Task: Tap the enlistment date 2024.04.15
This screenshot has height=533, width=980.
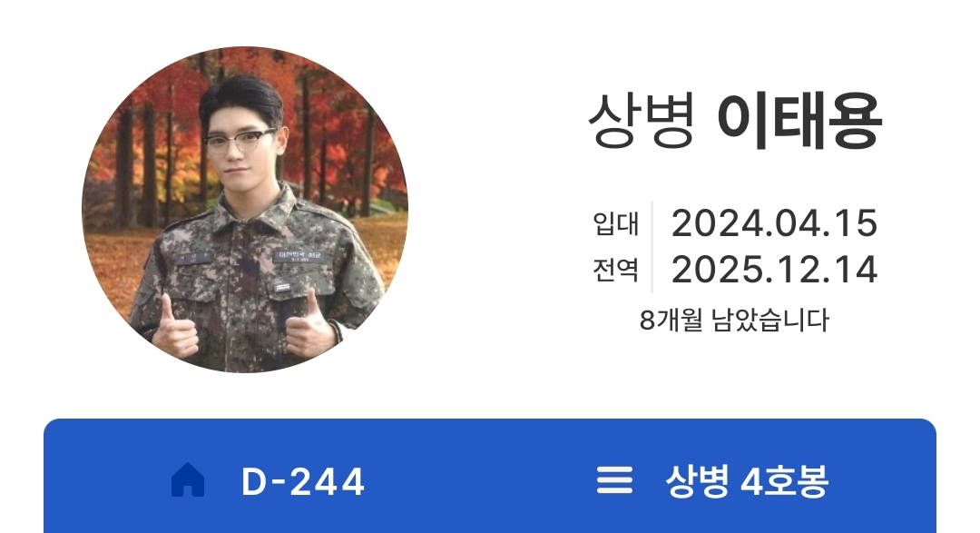Action: click(774, 223)
